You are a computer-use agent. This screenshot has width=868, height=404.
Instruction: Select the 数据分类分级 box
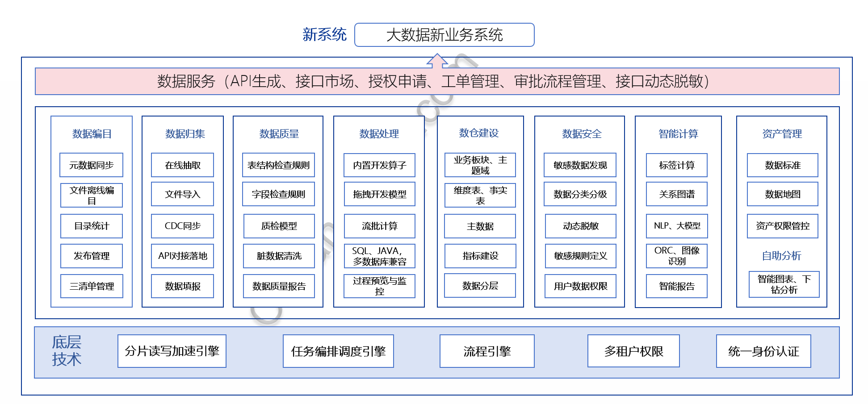click(580, 194)
